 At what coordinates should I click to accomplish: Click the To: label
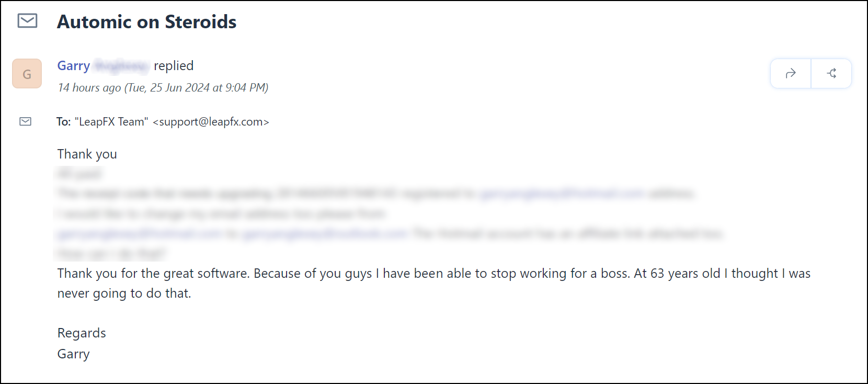pos(64,122)
